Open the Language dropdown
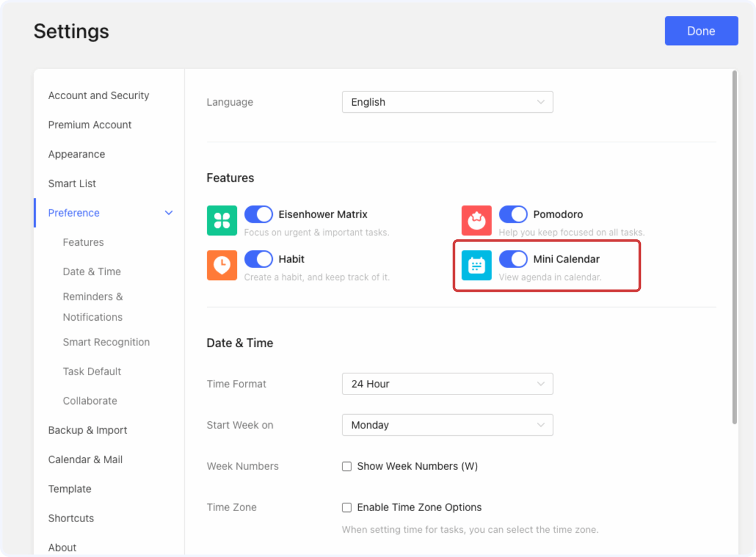Viewport: 756px width, 557px height. pyautogui.click(x=447, y=102)
